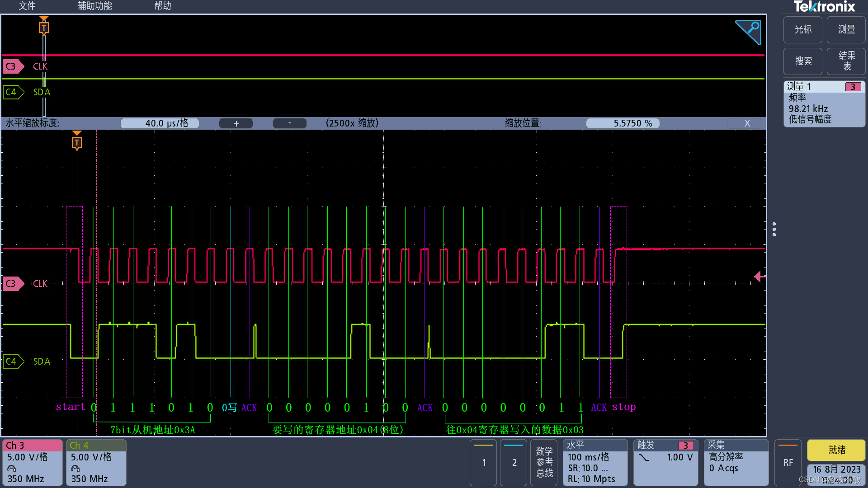The width and height of the screenshot is (868, 488).
Task: Open the horizontal 水平 settings badge
Action: pyautogui.click(x=595, y=462)
